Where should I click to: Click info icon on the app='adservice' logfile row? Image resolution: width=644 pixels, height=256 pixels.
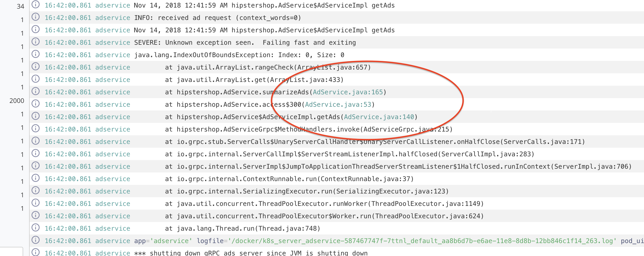36,240
